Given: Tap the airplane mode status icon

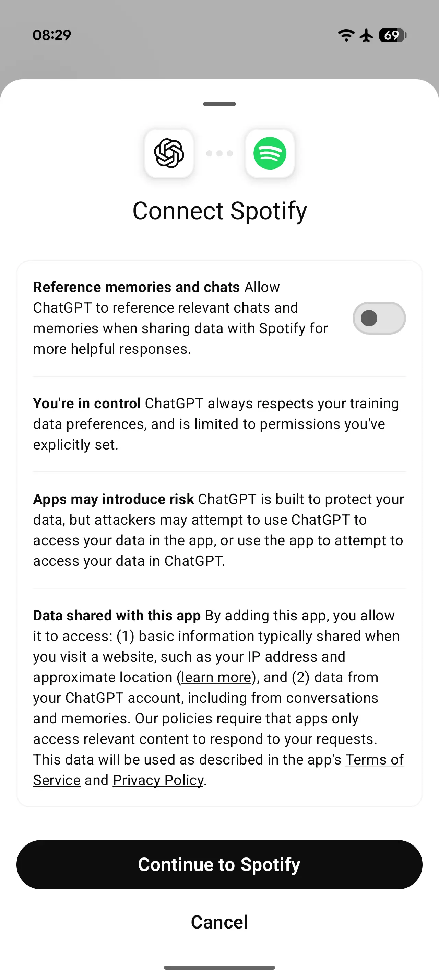Looking at the screenshot, I should (367, 35).
